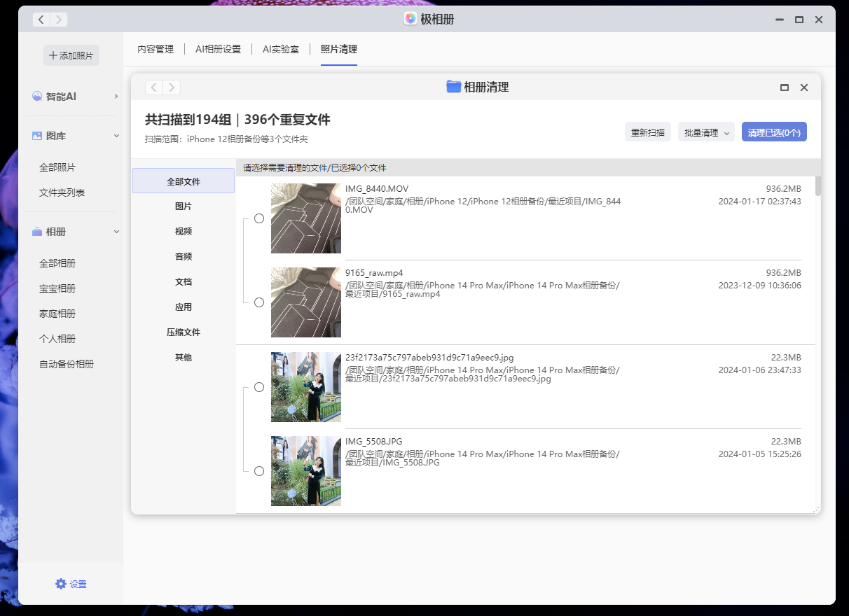
Task: Select the 图库 picture icon
Action: 38,135
